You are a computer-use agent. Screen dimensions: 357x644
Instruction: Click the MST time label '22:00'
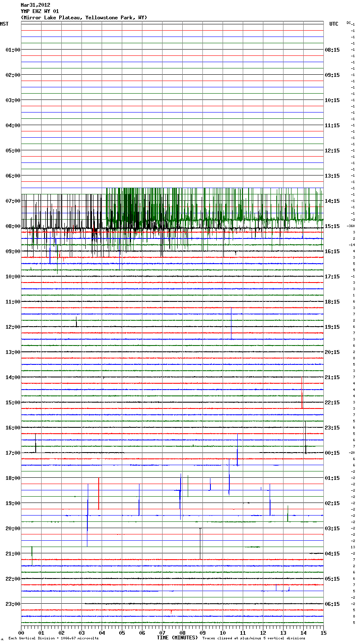coord(13,579)
